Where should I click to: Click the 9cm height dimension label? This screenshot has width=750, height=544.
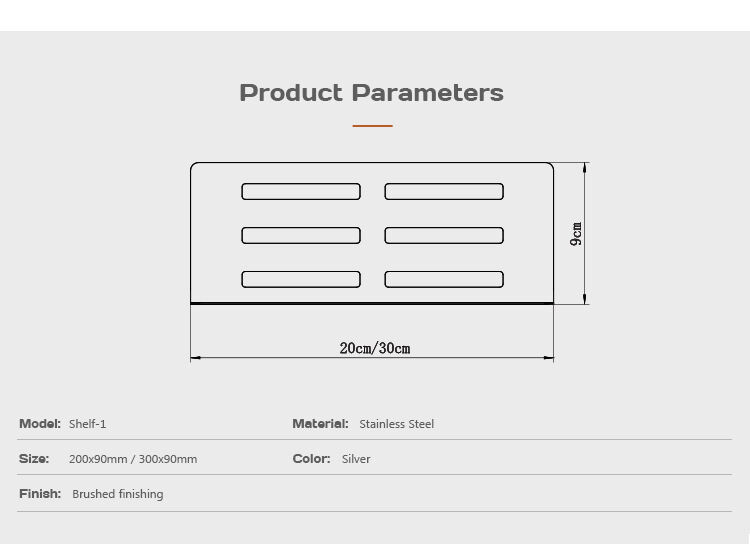[x=577, y=234]
